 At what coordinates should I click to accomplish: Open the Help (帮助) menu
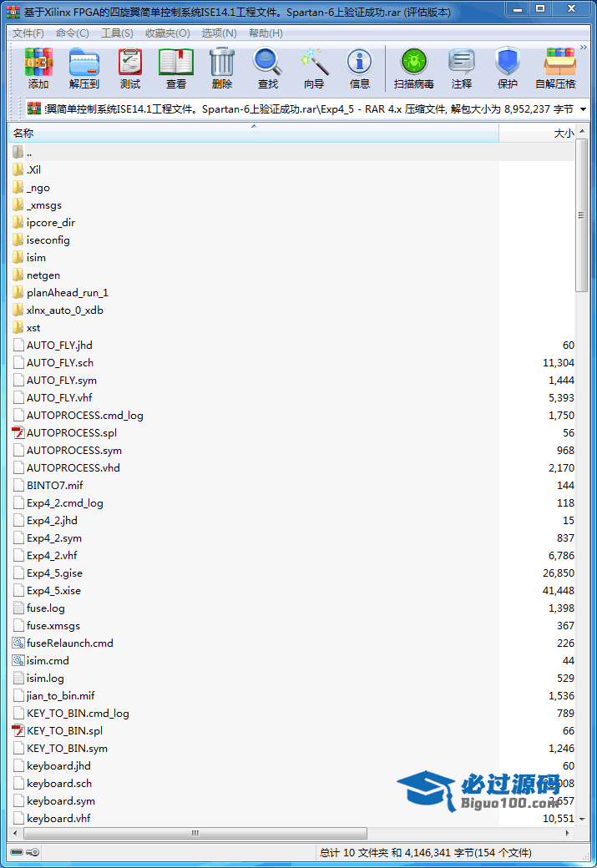pos(266,33)
